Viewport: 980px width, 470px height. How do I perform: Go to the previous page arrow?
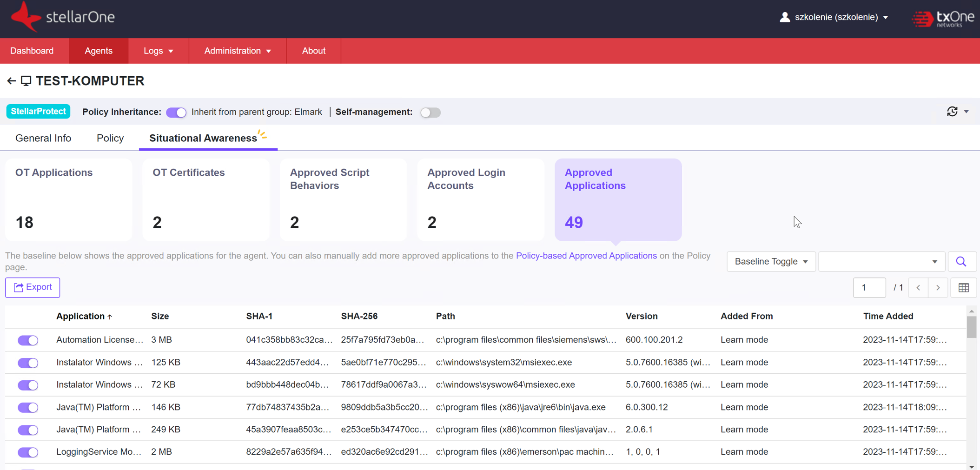pyautogui.click(x=918, y=288)
